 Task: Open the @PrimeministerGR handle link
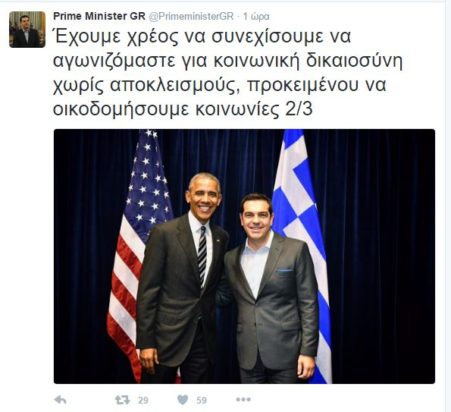click(191, 16)
